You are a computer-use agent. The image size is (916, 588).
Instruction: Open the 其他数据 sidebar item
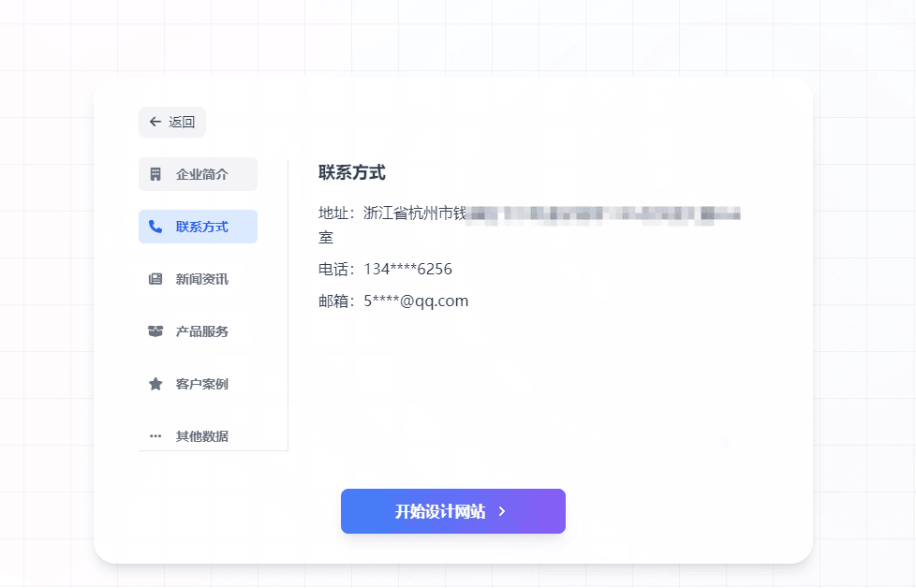pyautogui.click(x=201, y=436)
